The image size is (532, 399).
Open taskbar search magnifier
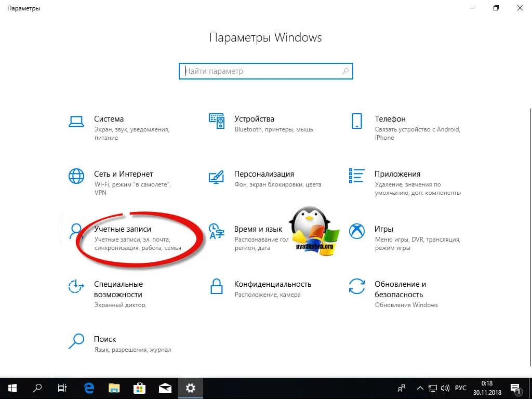(37, 388)
